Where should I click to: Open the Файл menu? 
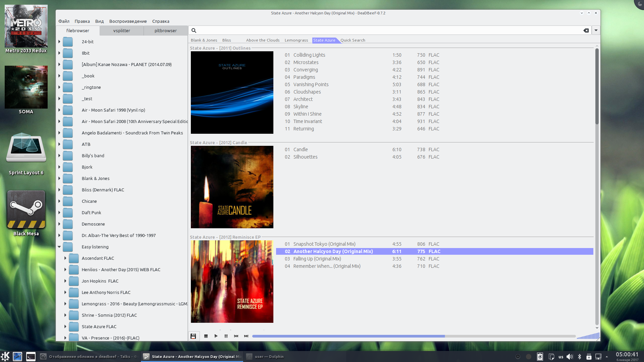(64, 21)
